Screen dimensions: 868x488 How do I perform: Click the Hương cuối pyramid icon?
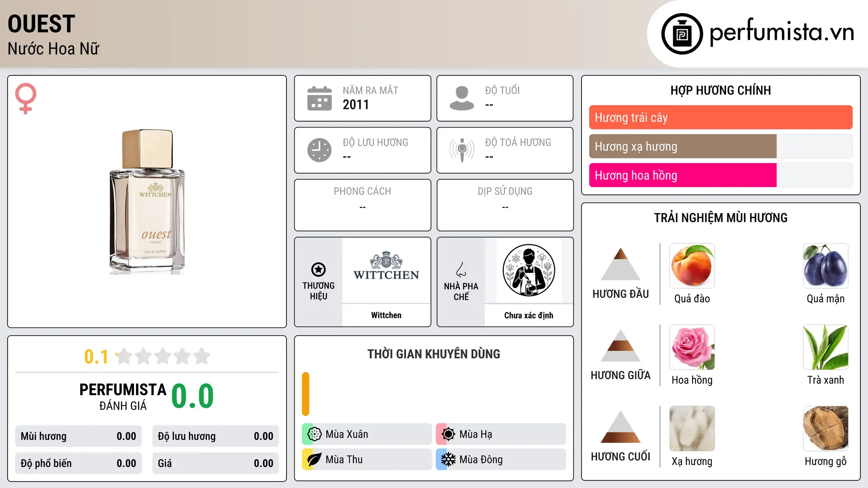pos(620,427)
